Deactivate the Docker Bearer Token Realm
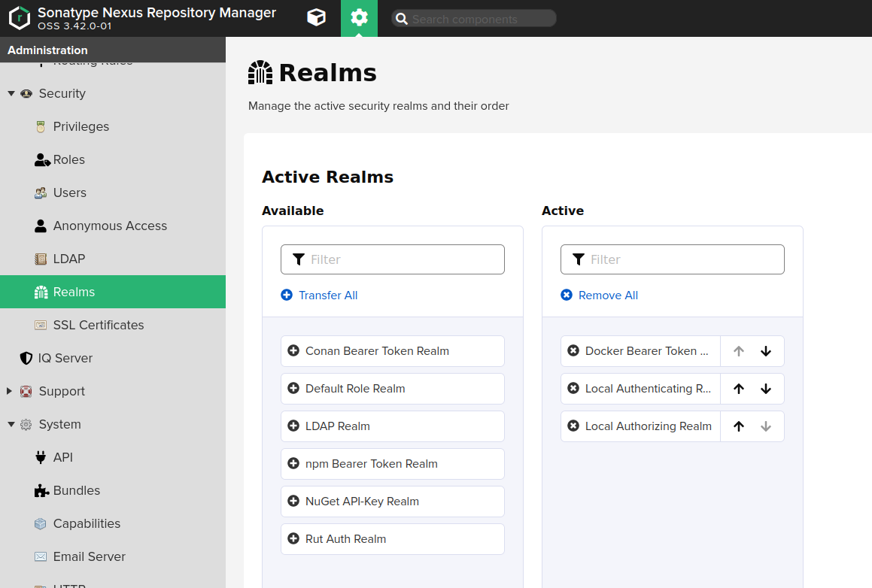Screen dimensions: 872x588 click(573, 350)
